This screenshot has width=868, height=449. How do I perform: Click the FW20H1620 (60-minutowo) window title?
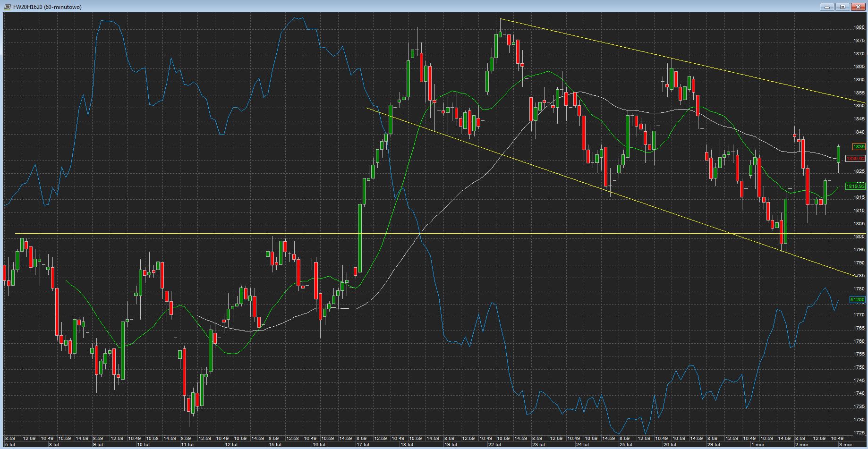click(x=47, y=7)
